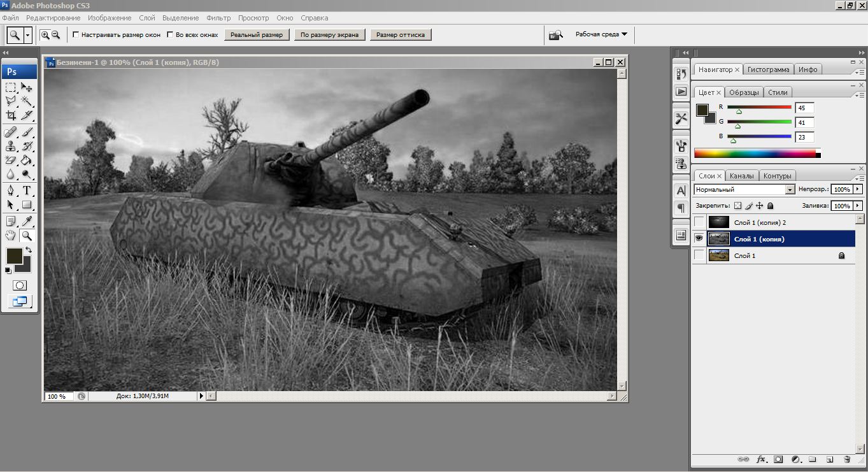Open the Actions panel from the dock
Screen dimensions: 868x472
click(x=681, y=91)
